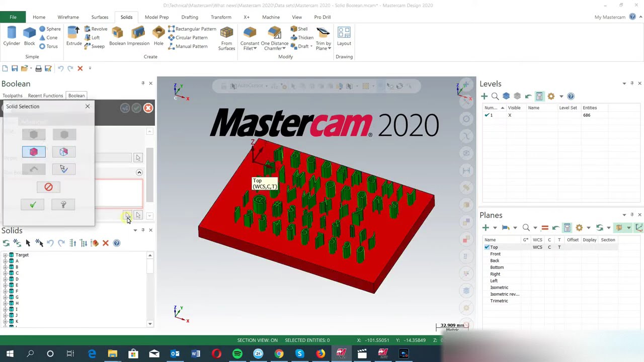644x362 pixels.
Task: Expand solid A in the Solids tree
Action: 5,261
